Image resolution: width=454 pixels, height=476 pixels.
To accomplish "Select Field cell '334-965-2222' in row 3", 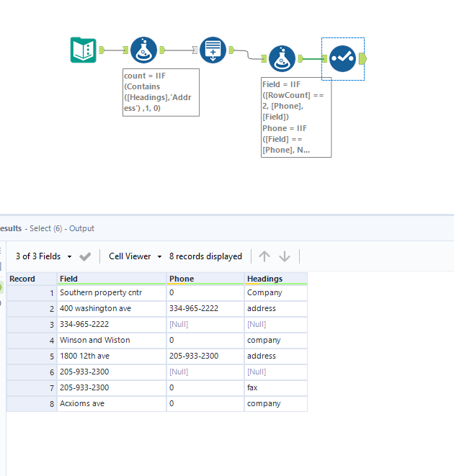I will point(112,324).
